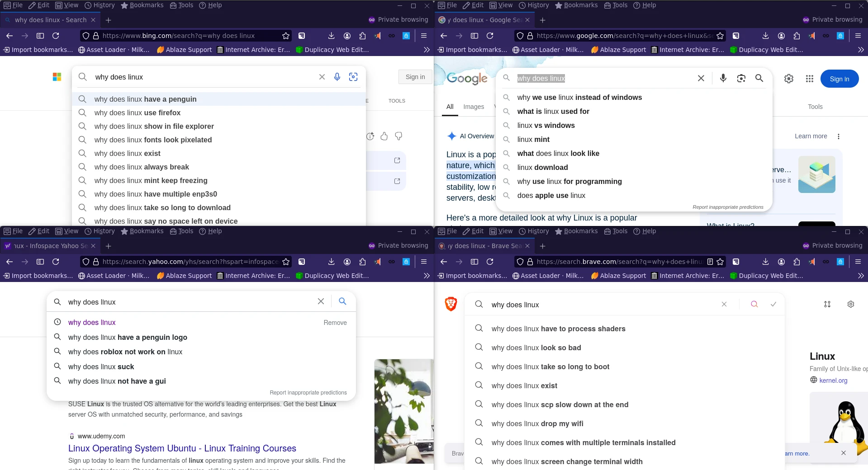Screen dimensions: 868x470
Task: Click Report inappropriate predictions in Google dropdown
Action: tap(728, 207)
